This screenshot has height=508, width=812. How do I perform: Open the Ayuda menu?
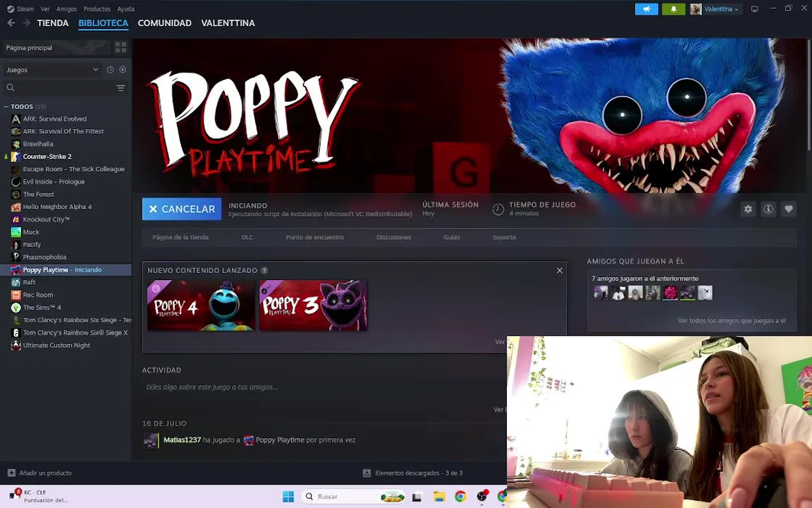pyautogui.click(x=125, y=8)
